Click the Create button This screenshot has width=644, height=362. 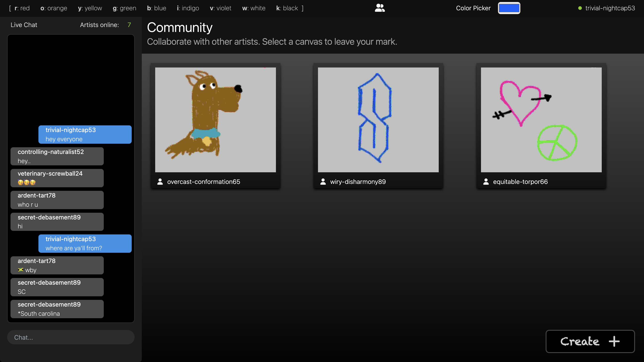click(x=590, y=341)
